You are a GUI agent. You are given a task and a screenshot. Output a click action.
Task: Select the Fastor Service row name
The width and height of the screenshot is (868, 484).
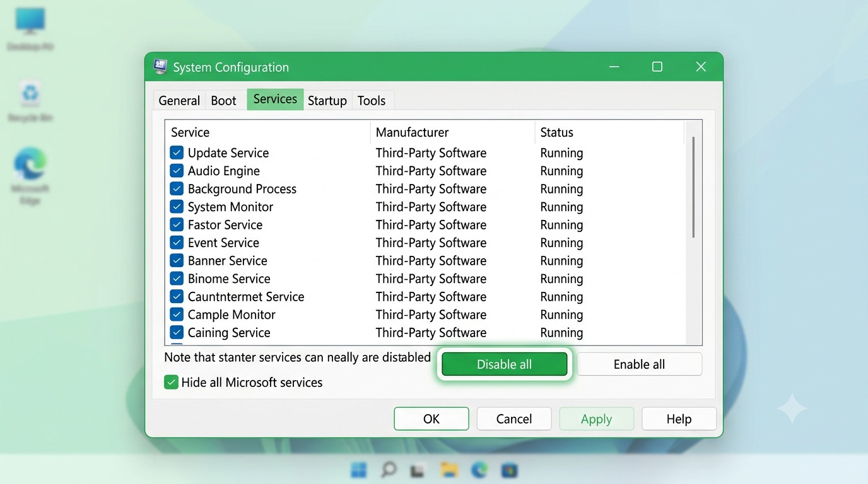[x=225, y=224]
